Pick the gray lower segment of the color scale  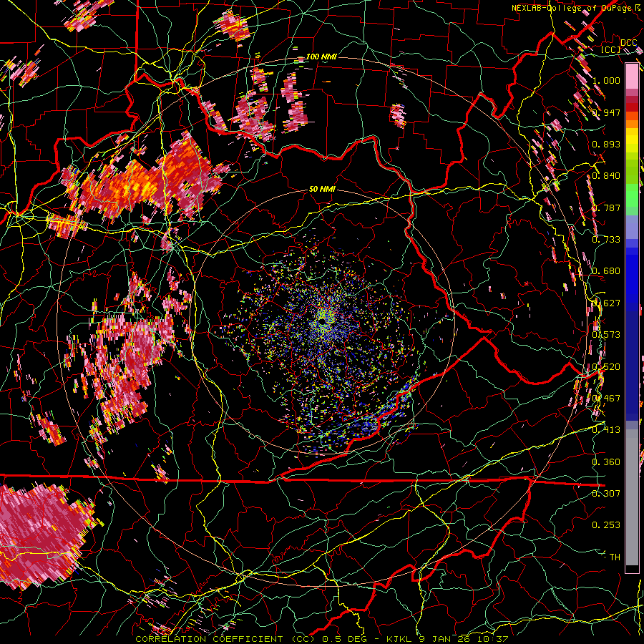click(632, 497)
